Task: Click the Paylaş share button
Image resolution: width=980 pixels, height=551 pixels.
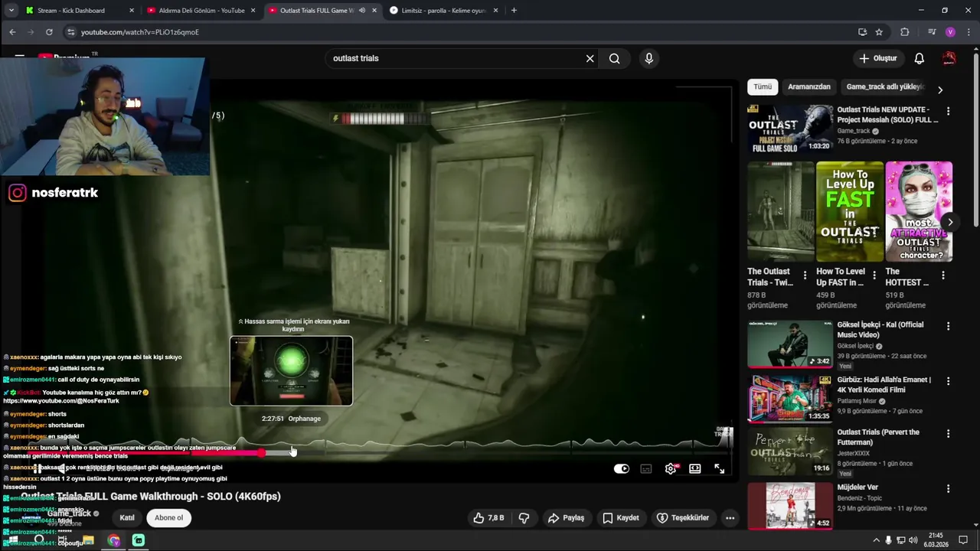Action: pyautogui.click(x=566, y=518)
